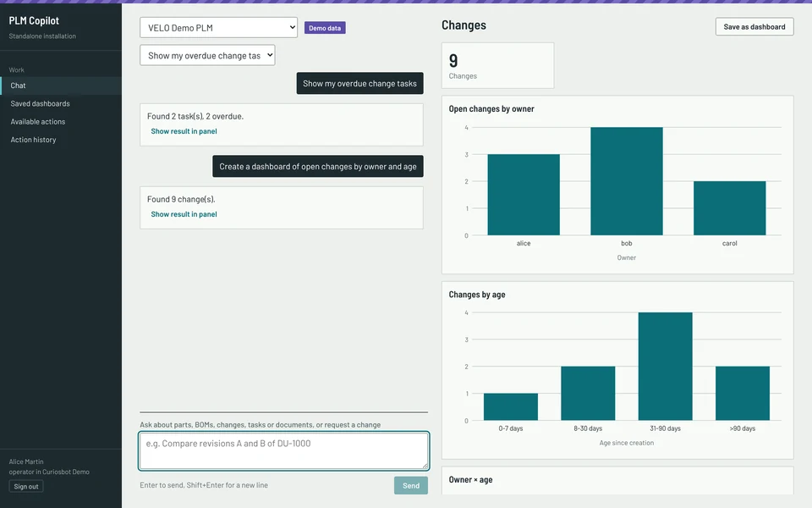Screen dimensions: 812x508
Task: Click the bob bar in owner chart
Action: tap(627, 181)
